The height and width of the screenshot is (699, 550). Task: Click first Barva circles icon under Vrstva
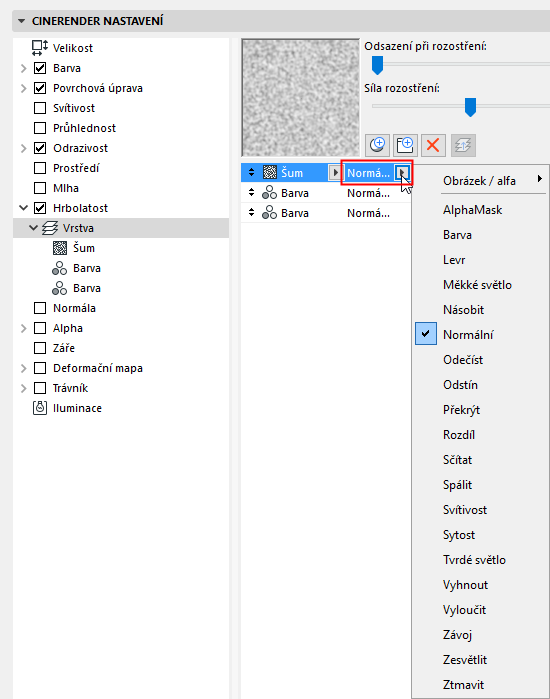click(59, 268)
